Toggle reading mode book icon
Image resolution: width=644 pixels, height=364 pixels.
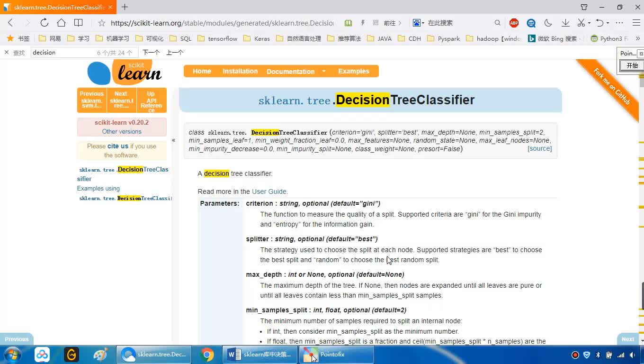(x=349, y=23)
